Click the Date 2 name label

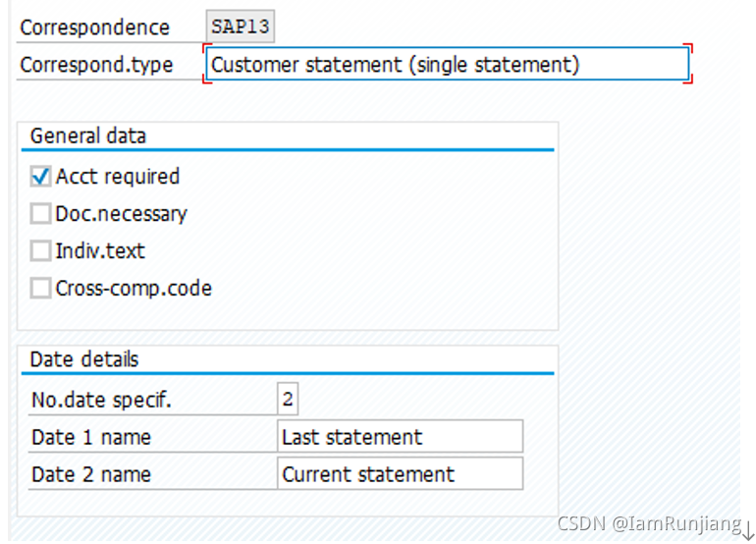[x=91, y=474]
